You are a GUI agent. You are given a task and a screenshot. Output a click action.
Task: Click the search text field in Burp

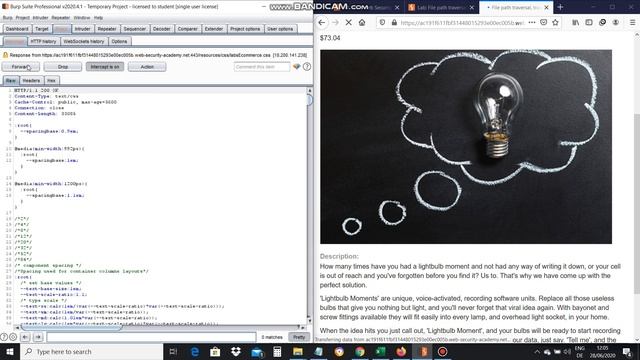(x=151, y=337)
